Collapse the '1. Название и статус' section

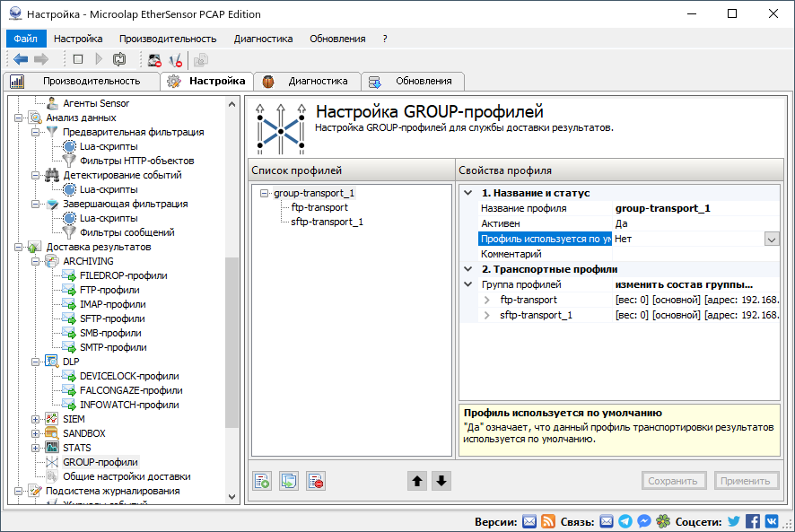[x=467, y=191]
